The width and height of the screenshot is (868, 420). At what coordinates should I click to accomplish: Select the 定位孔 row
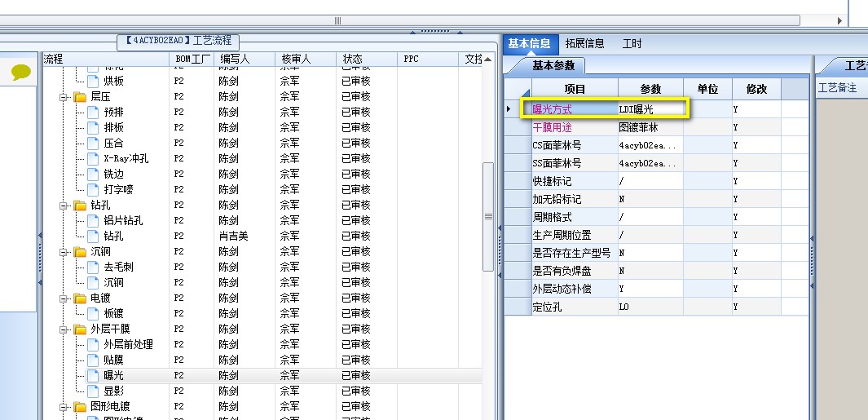657,307
